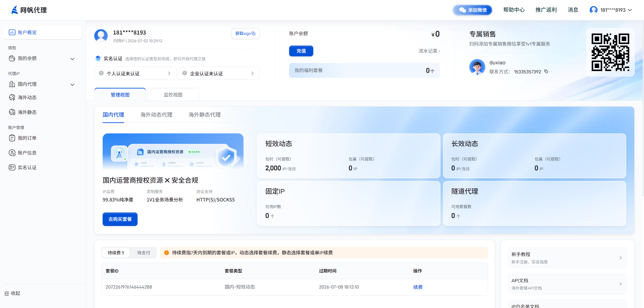Click the 账户信息 person icon
Viewport: 644px width, 308px height.
[x=12, y=153]
